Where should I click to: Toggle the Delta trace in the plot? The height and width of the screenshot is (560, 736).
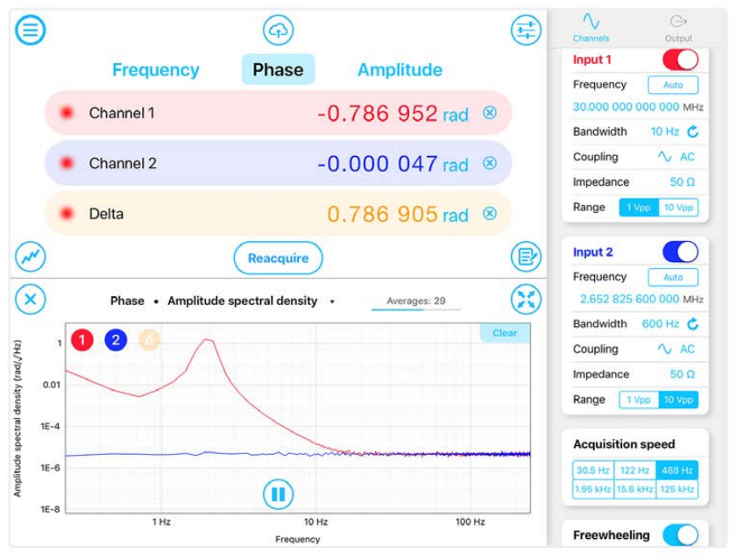149,340
